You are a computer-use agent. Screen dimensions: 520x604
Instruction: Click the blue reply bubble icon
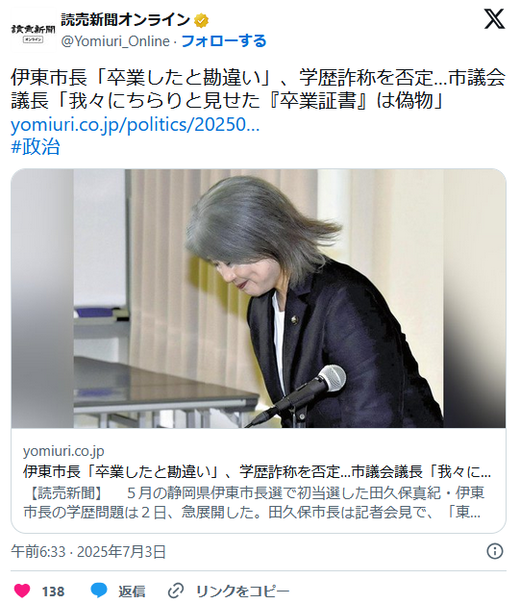point(99,590)
